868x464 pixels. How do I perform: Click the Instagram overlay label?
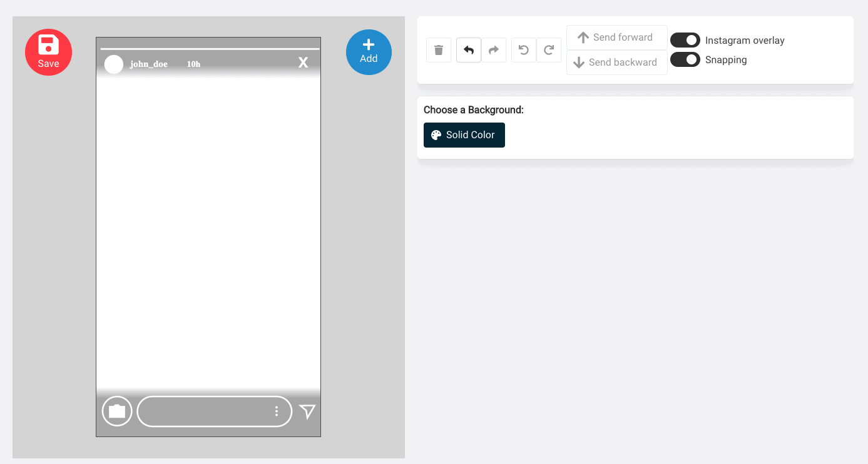[x=745, y=40]
